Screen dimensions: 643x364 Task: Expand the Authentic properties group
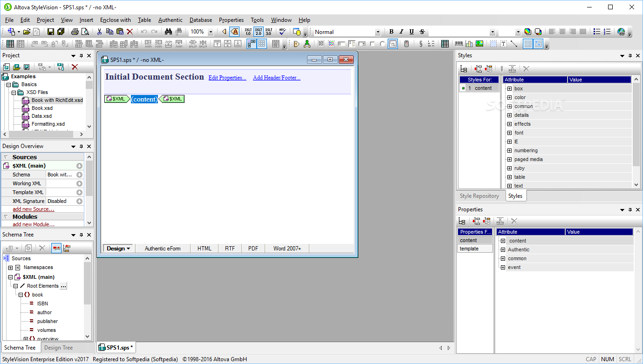(503, 249)
